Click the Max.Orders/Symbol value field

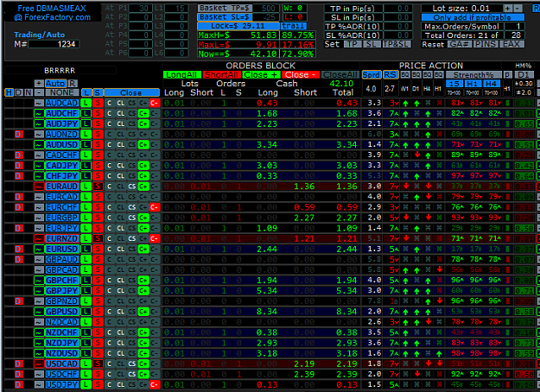(515, 26)
